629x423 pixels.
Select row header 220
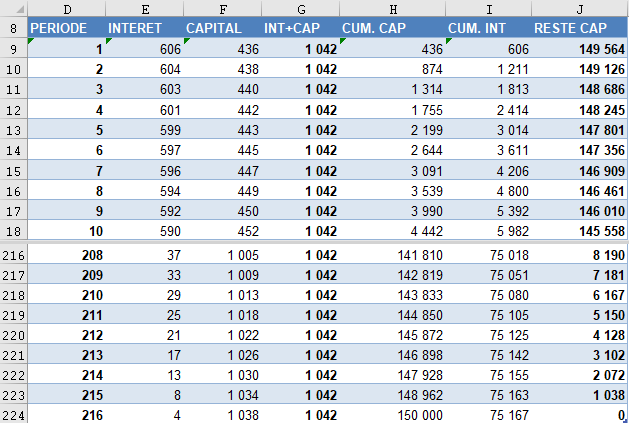(14, 335)
